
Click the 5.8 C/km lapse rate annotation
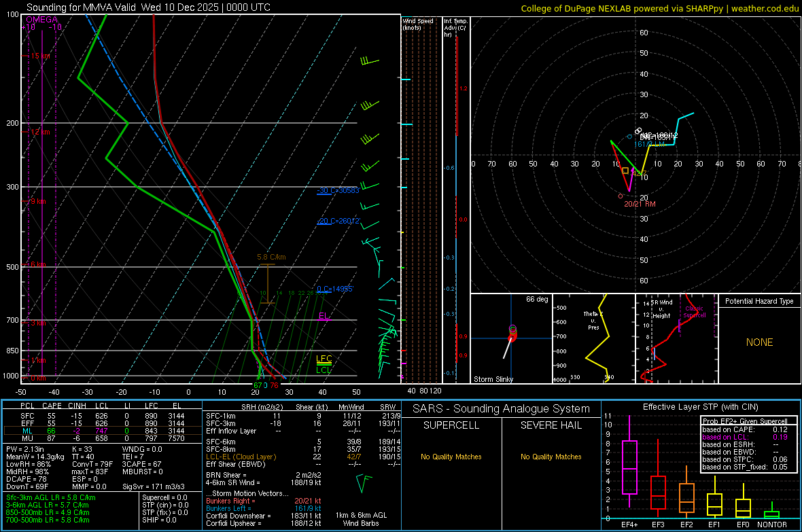271,257
